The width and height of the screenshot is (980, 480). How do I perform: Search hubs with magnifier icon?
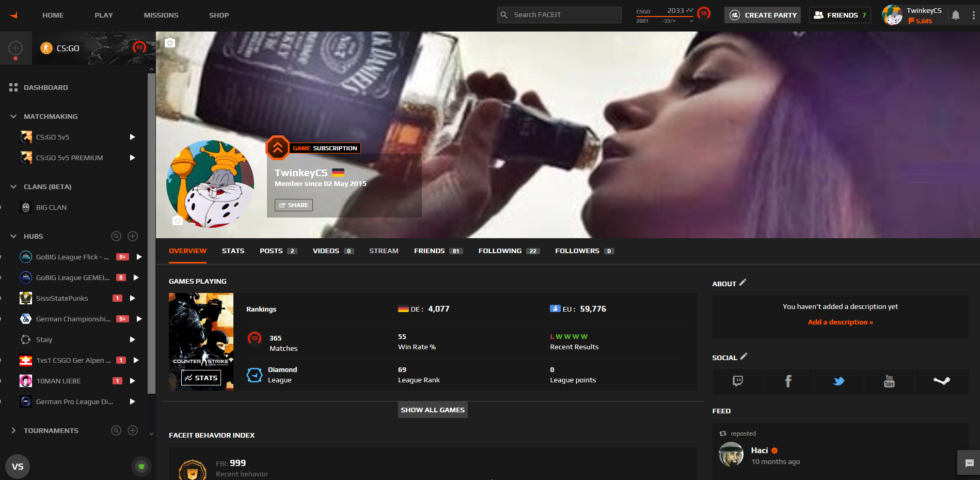pos(116,236)
